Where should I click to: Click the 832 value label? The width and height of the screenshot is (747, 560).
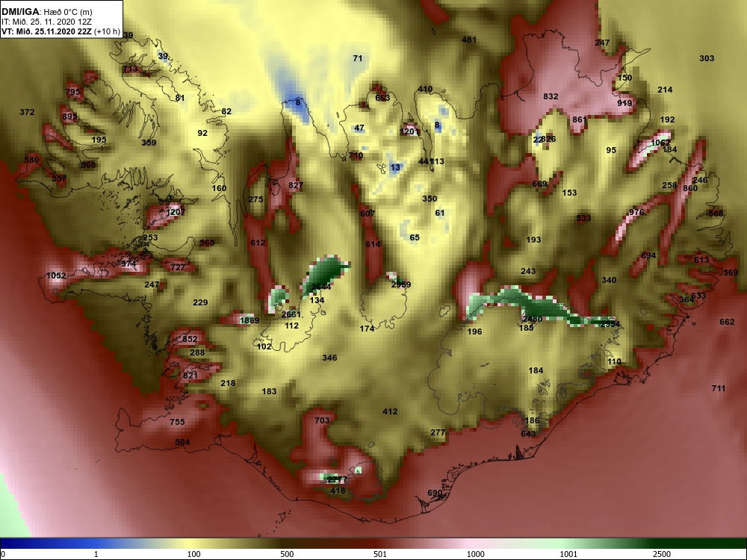click(551, 96)
